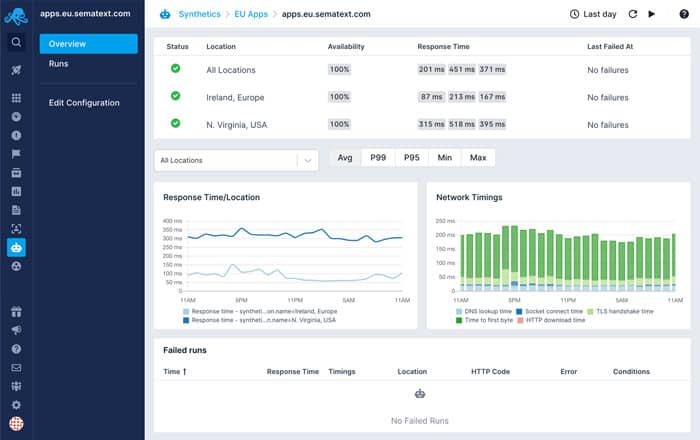
Task: Click the user avatar at sidebar bottom
Action: click(16, 423)
